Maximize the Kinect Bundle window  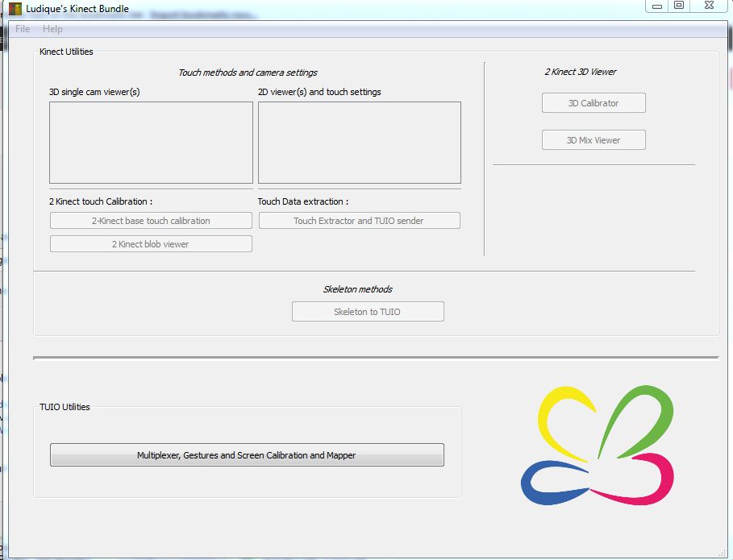coord(679,6)
